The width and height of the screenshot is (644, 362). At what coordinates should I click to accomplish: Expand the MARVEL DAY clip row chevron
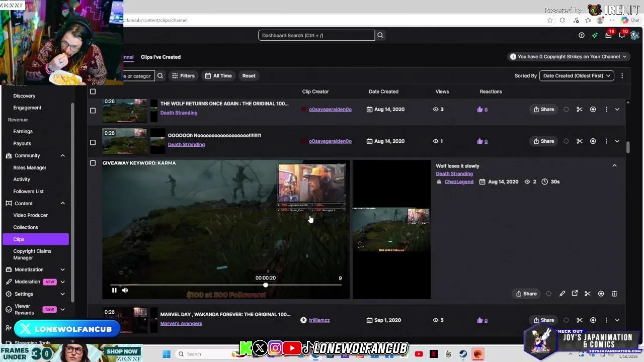(x=617, y=320)
